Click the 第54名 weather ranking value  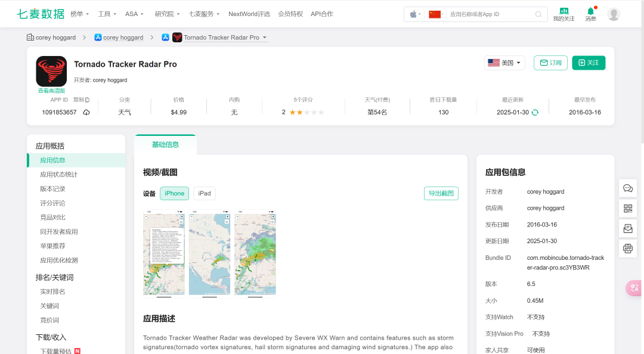coord(377,112)
